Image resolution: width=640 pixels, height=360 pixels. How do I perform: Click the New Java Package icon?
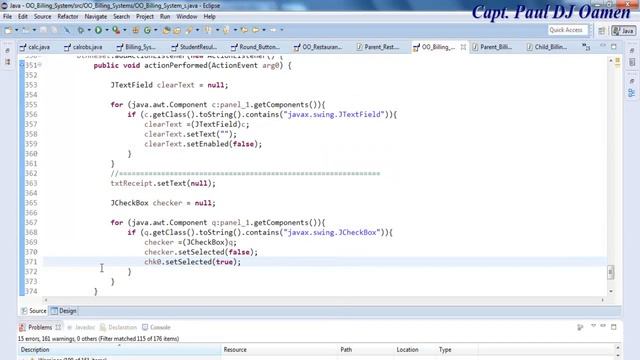pos(136,30)
